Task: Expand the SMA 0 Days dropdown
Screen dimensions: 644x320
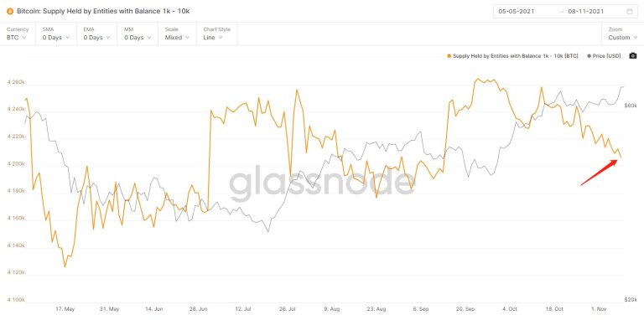Action: click(x=56, y=34)
